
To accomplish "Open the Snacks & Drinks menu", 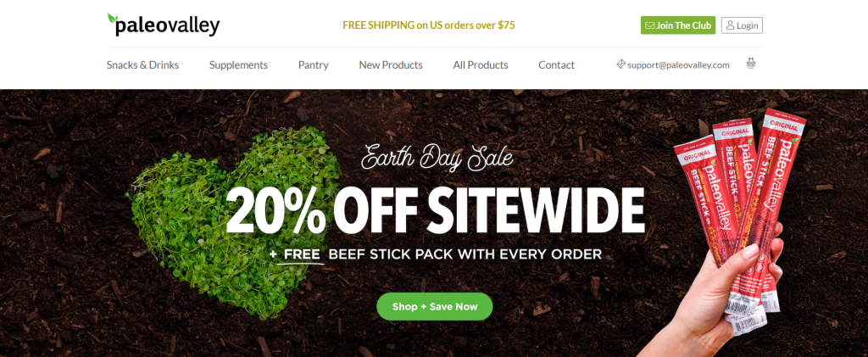I will (x=142, y=64).
